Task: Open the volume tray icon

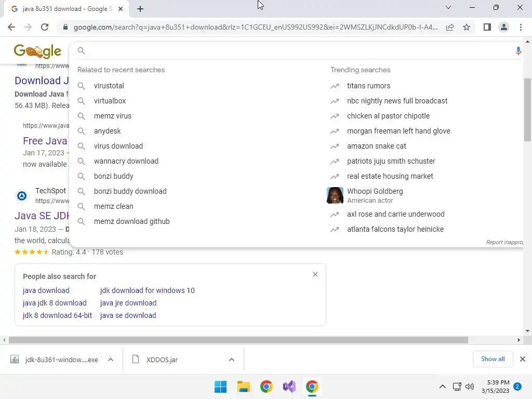Action: point(470,387)
